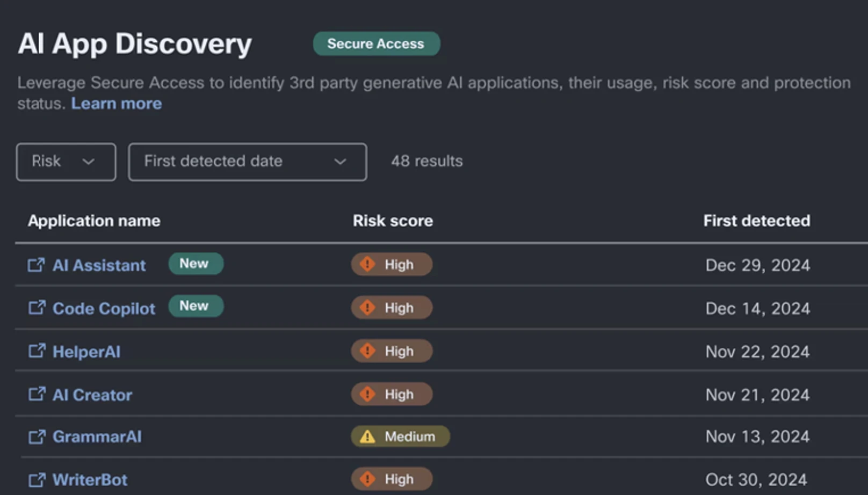Image resolution: width=868 pixels, height=495 pixels.
Task: Open the Risk filter dropdown
Action: pyautogui.click(x=66, y=162)
